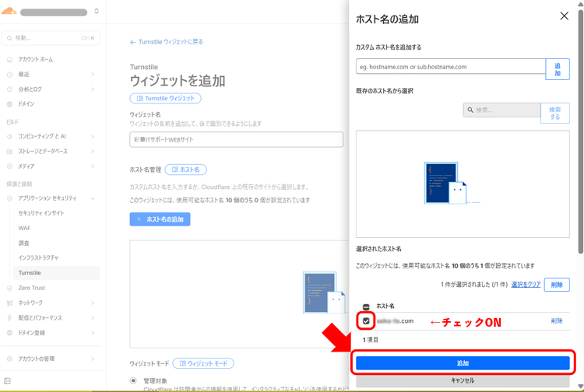Click the アカウントの管理 gear icon
Image resolution: width=584 pixels, height=392 pixels.
point(9,359)
